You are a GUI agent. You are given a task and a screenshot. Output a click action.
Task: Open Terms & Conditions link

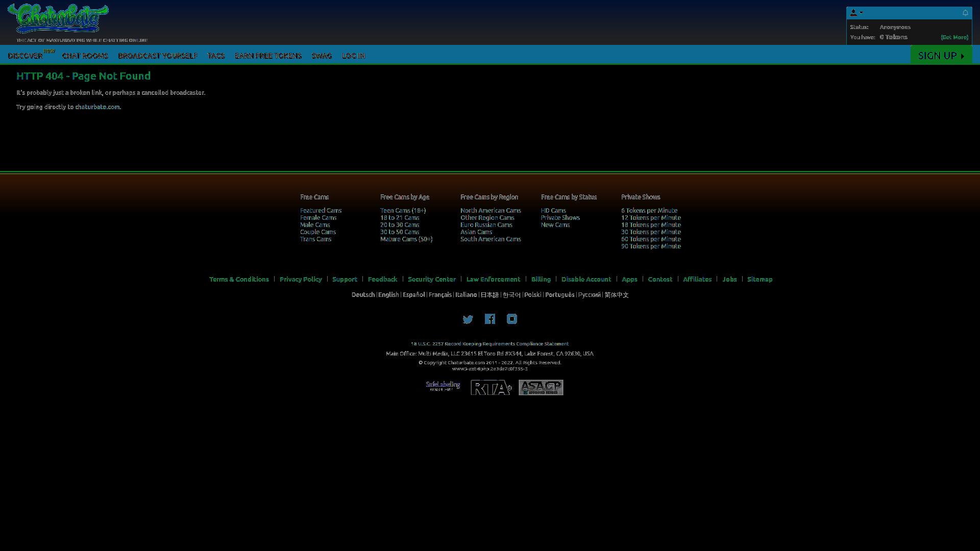(x=239, y=279)
